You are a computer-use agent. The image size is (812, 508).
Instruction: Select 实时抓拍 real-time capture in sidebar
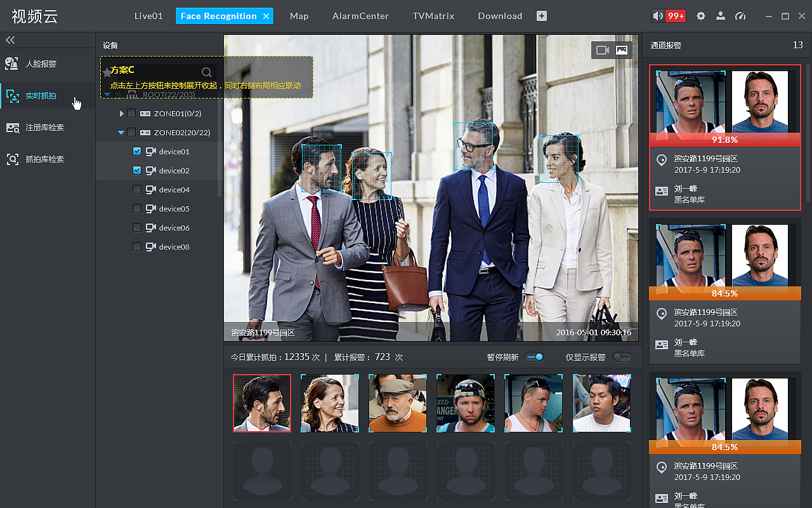click(x=48, y=96)
